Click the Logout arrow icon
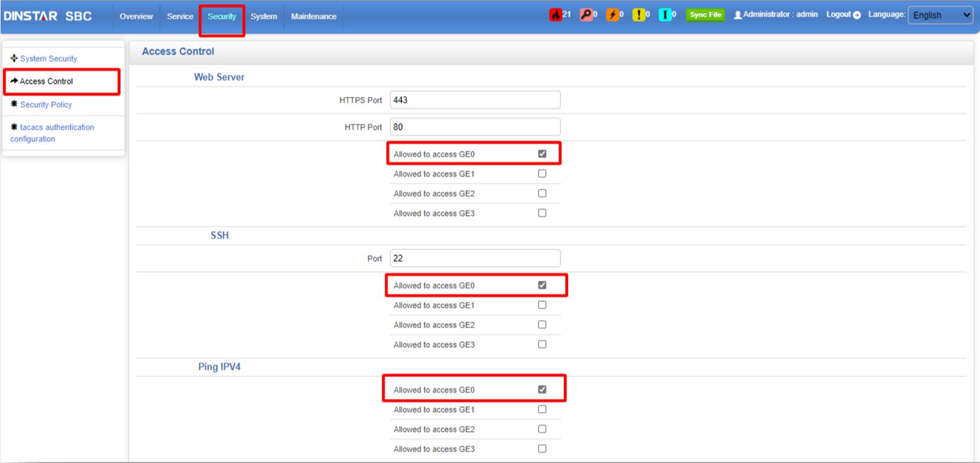Screen dimensions: 980x463 pyautogui.click(x=856, y=15)
